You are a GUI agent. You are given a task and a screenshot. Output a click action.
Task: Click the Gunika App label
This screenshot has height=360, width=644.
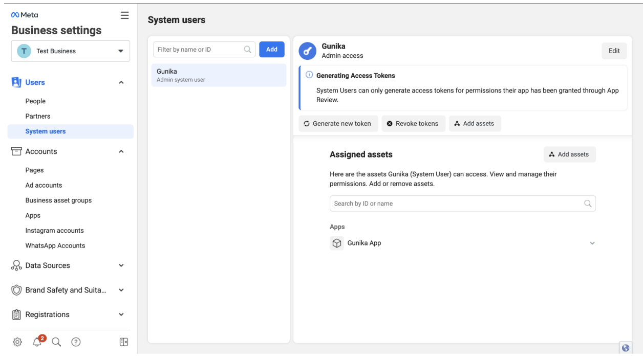pos(364,243)
